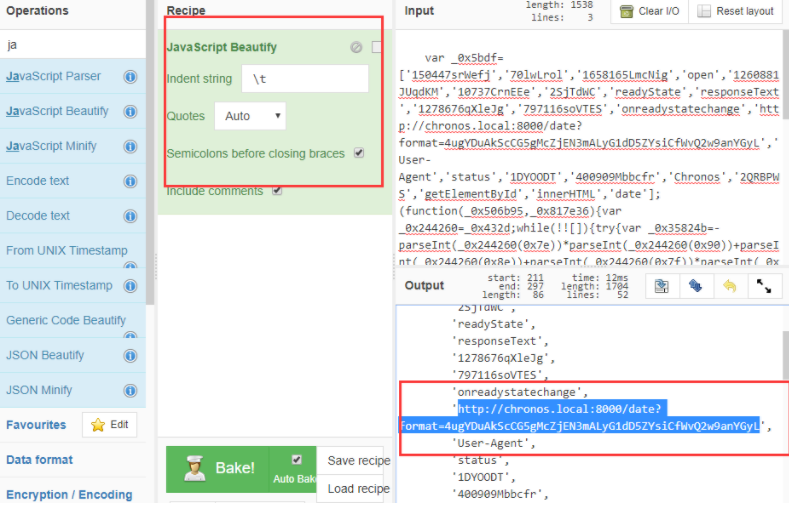The image size is (789, 510).
Task: Click the Indent string input field
Action: click(x=305, y=78)
